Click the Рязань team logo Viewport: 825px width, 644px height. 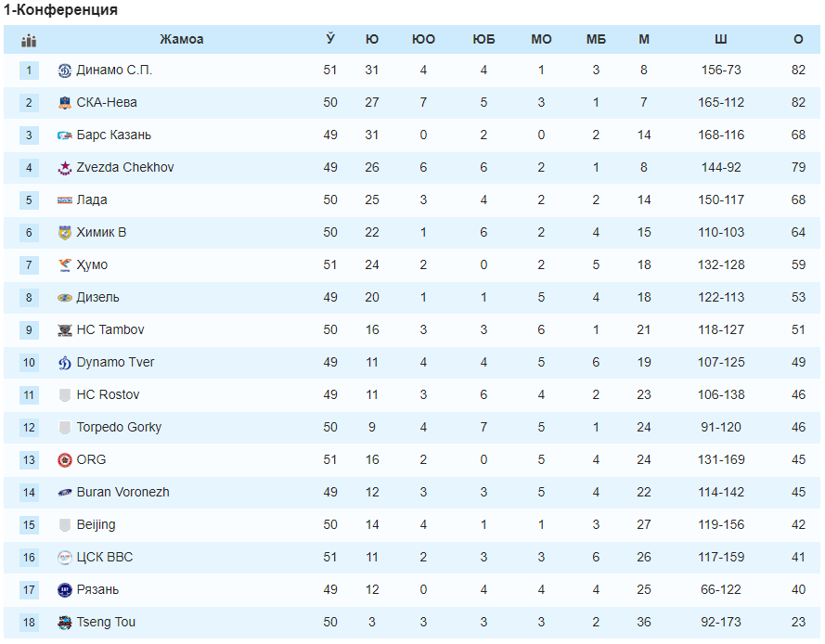(65, 590)
